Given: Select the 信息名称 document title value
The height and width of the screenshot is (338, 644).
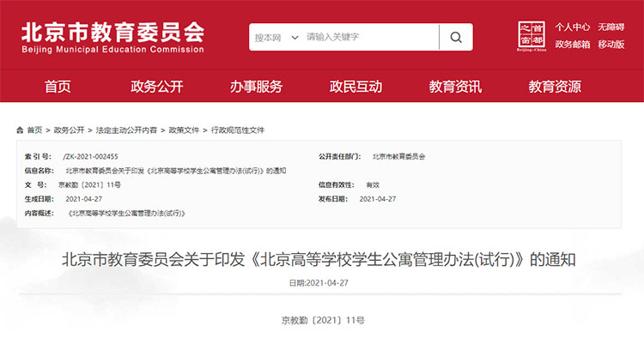Looking at the screenshot, I should pos(176,171).
